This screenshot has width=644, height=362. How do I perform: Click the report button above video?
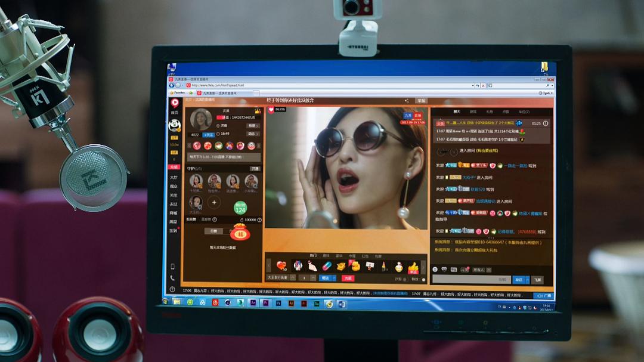pyautogui.click(x=422, y=101)
